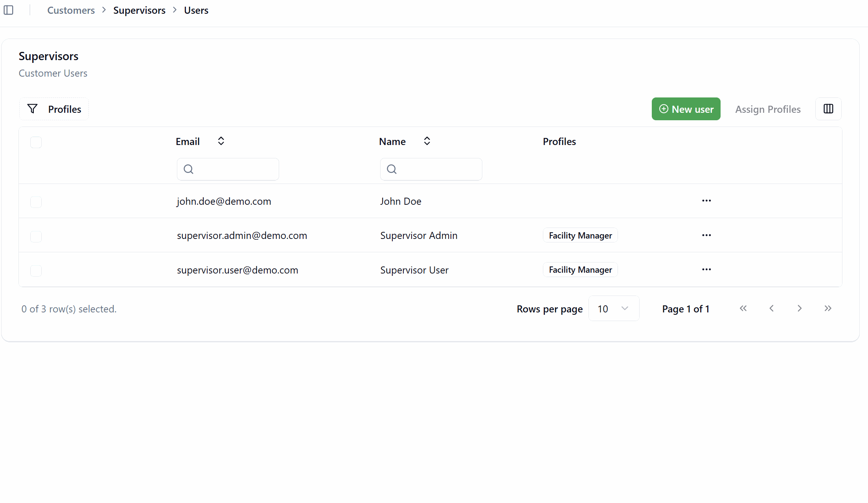Go to the previous page
The height and width of the screenshot is (503, 868).
[x=771, y=308]
